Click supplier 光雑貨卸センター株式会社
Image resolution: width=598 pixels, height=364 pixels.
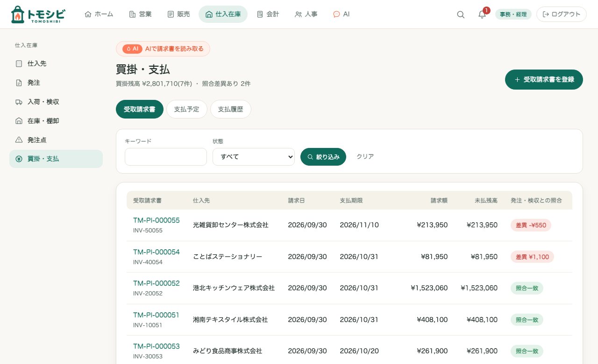click(231, 225)
